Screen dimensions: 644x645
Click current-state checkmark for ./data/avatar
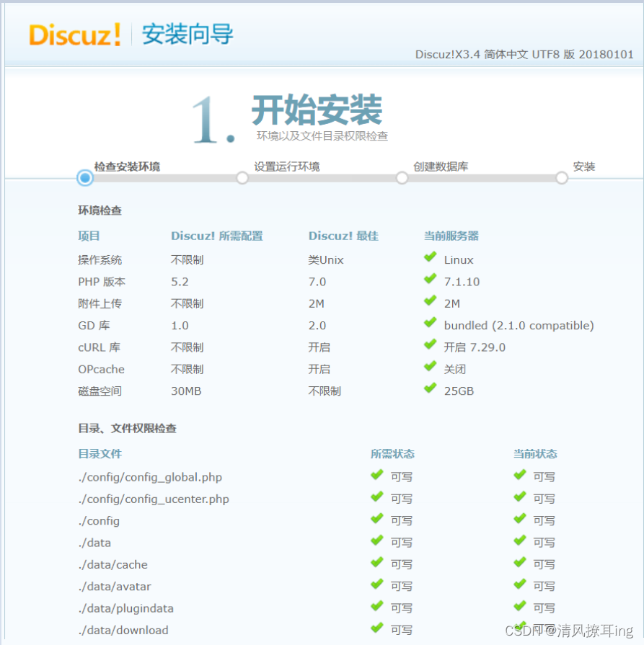click(520, 584)
